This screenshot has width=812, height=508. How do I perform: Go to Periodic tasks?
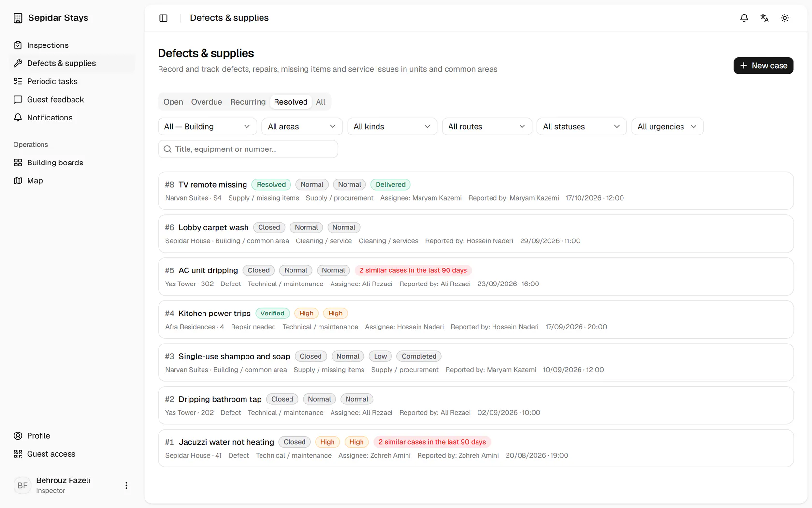(72, 81)
